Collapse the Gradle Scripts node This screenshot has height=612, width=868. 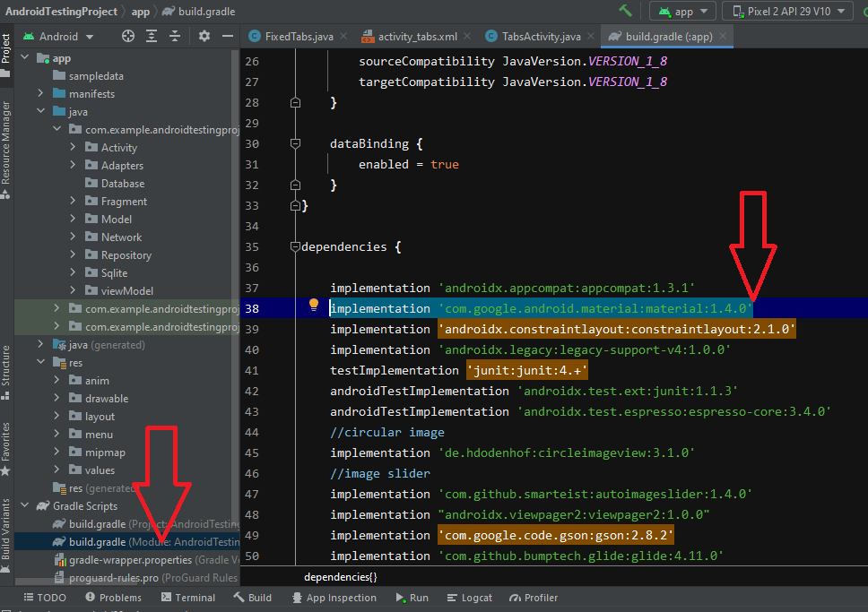tap(25, 505)
